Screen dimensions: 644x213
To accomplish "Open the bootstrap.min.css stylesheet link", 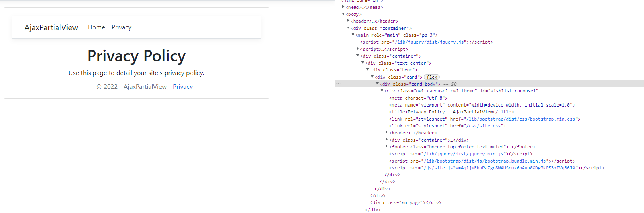I will [x=521, y=119].
